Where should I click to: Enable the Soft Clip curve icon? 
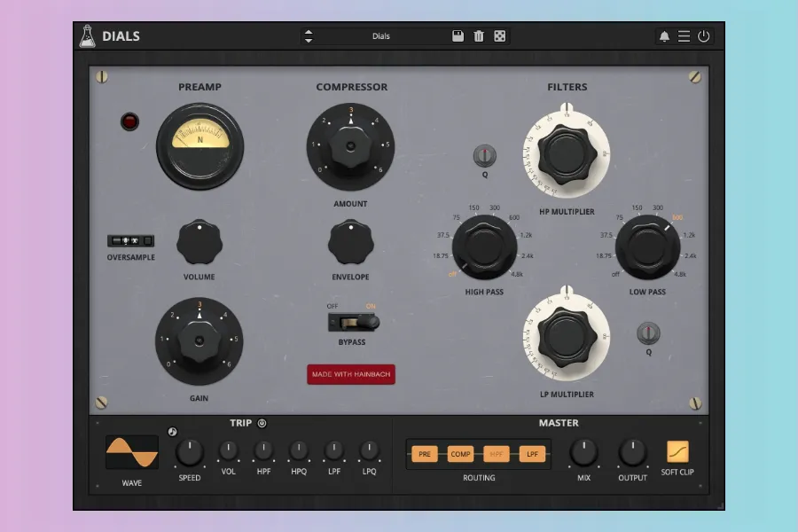pyautogui.click(x=677, y=452)
